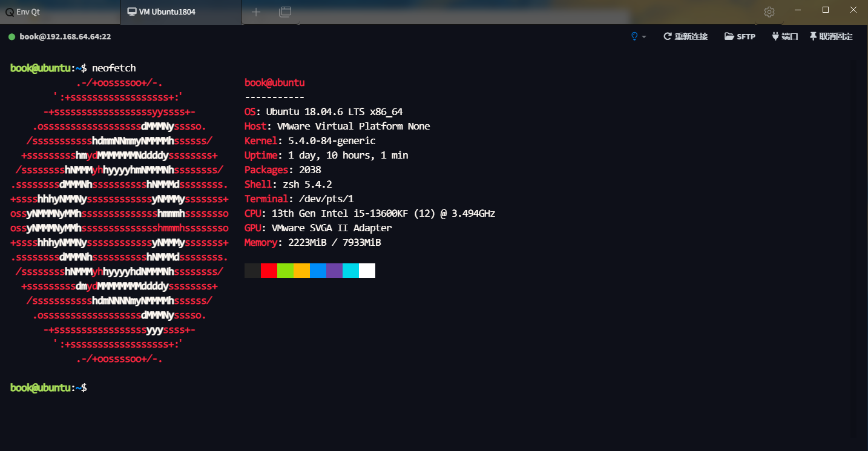Click the Packages value '2038'

[x=310, y=170]
